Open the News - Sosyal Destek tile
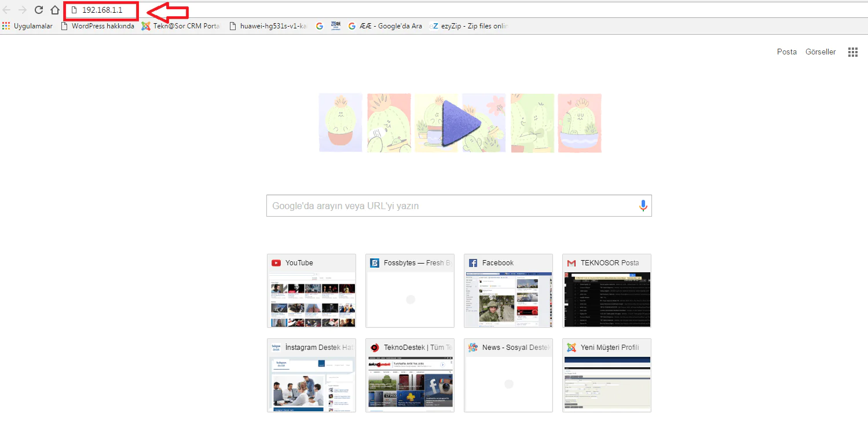868x442 pixels. click(508, 375)
